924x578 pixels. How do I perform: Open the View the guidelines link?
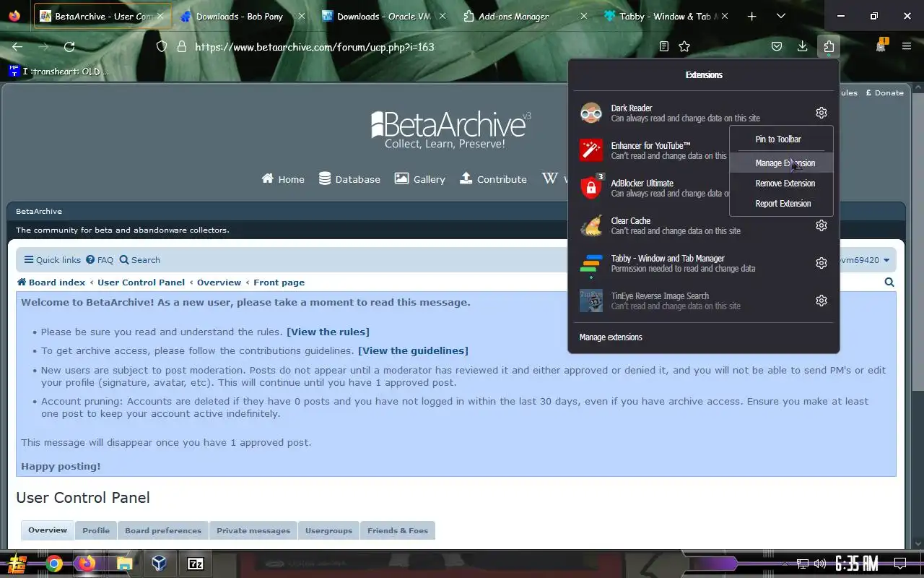[413, 350]
